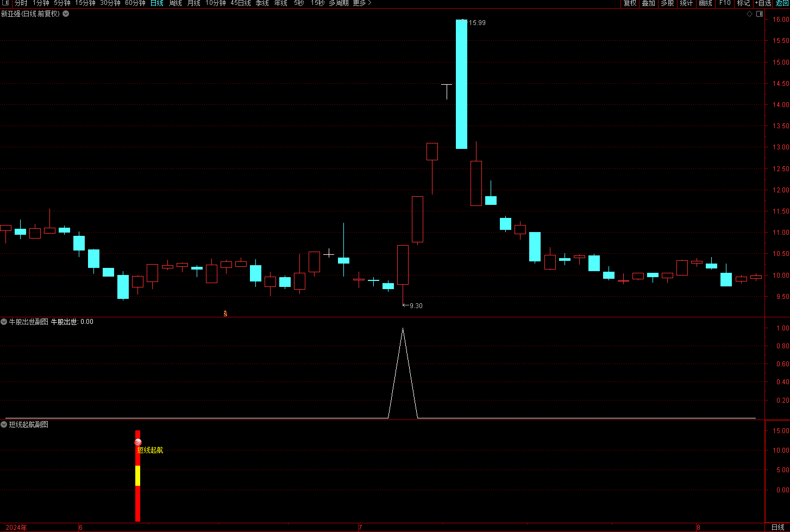Switch to 年线 yearly chart
Viewport: 790px width, 532px height.
pyautogui.click(x=281, y=3)
